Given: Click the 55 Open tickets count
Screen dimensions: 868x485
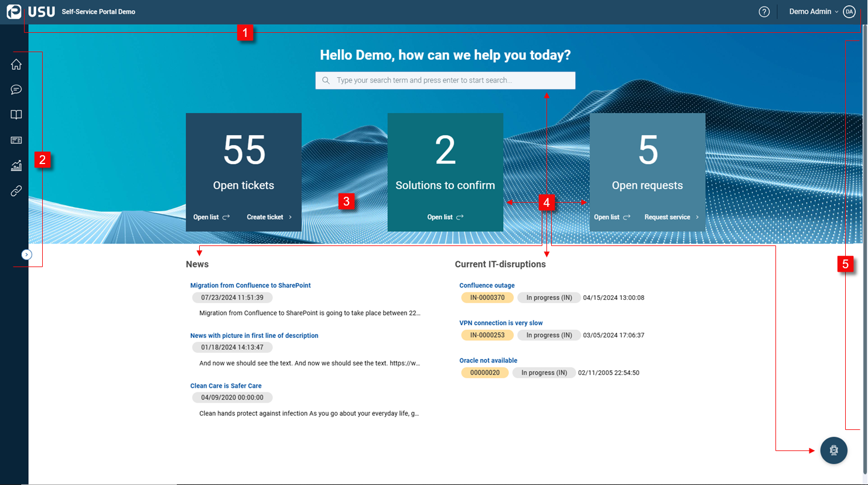Looking at the screenshot, I should point(244,151).
